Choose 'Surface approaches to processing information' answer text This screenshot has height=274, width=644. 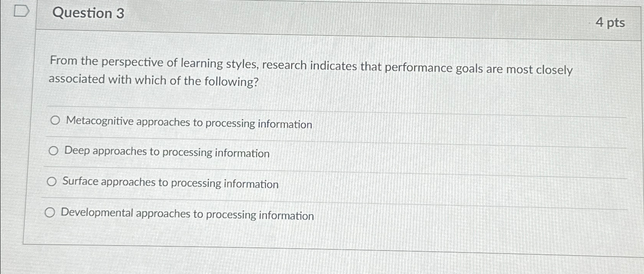pos(170,183)
